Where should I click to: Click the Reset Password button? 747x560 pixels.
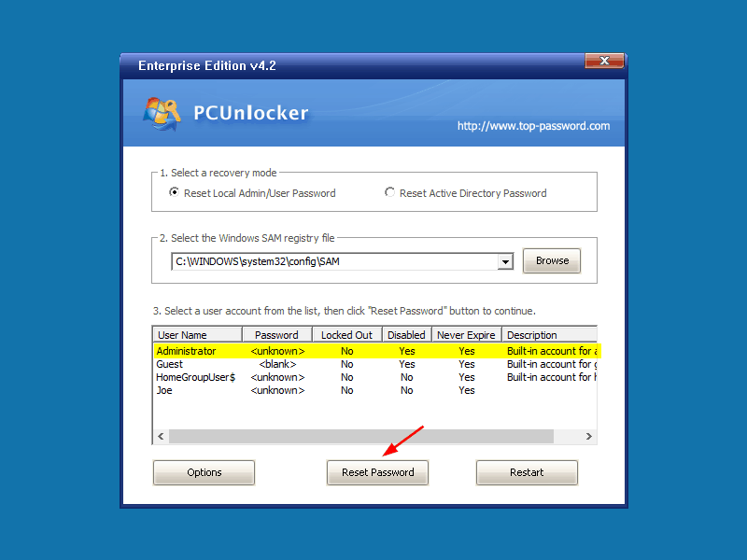[x=378, y=472]
